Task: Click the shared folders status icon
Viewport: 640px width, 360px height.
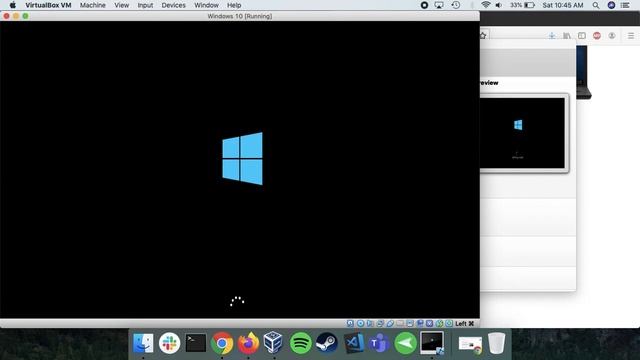Action: click(x=400, y=323)
